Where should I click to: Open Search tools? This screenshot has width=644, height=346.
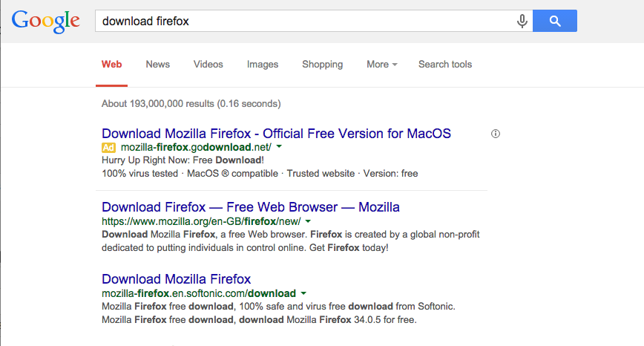445,65
